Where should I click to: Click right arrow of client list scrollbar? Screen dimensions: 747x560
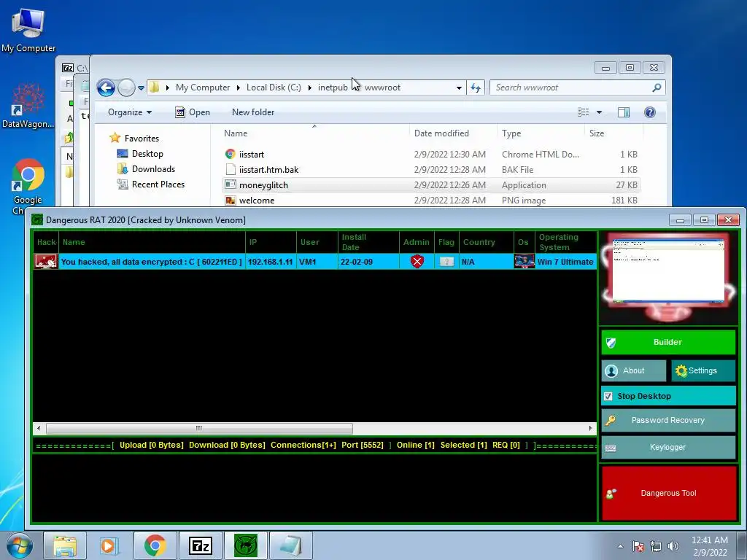pyautogui.click(x=590, y=428)
